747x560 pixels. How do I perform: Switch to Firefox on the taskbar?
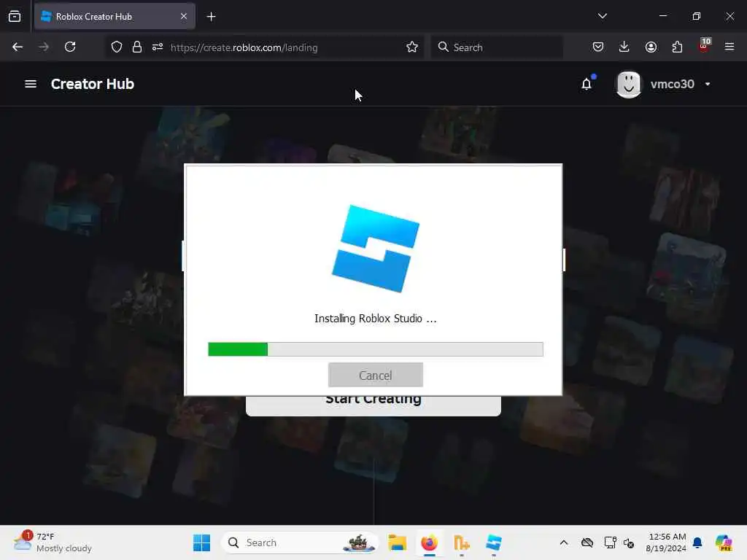pyautogui.click(x=429, y=542)
